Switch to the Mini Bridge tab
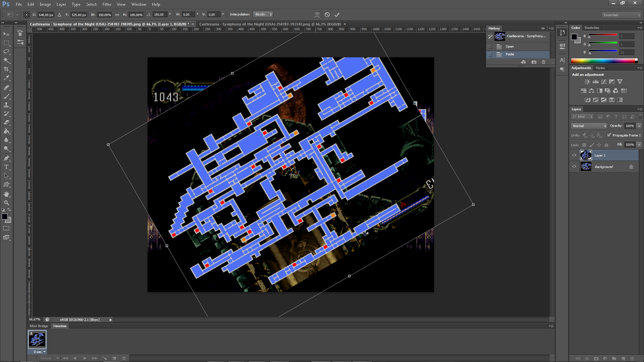The width and height of the screenshot is (644, 362). point(39,326)
